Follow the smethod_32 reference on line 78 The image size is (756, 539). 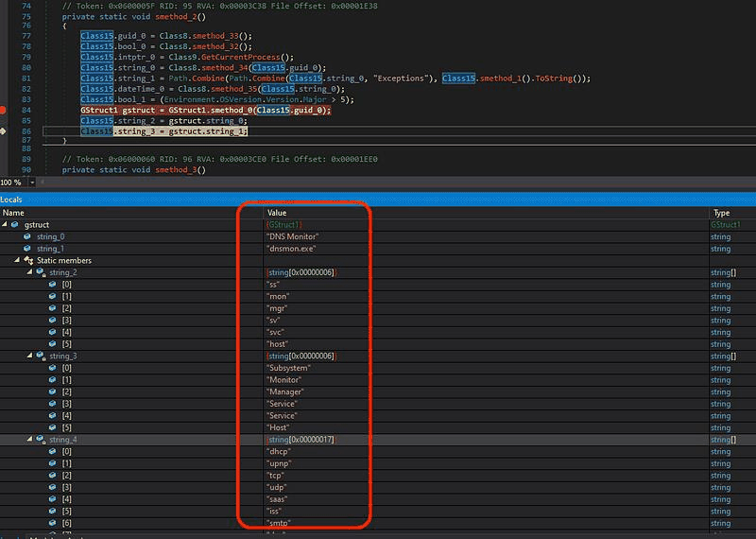click(x=215, y=46)
